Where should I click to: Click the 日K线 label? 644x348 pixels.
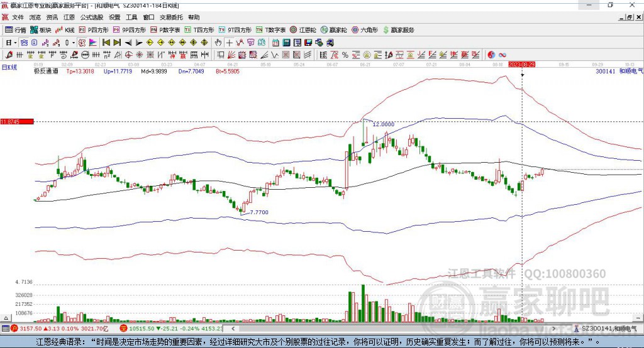pyautogui.click(x=9, y=67)
